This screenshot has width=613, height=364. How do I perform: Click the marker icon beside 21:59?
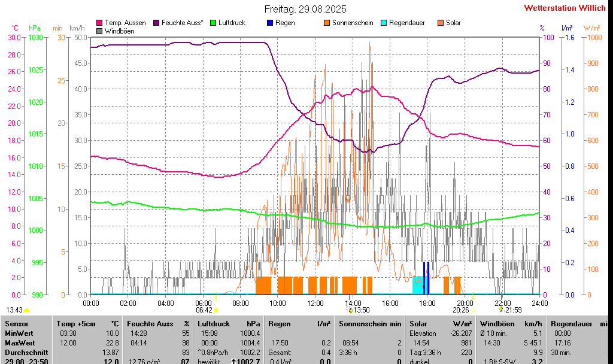pos(501,310)
